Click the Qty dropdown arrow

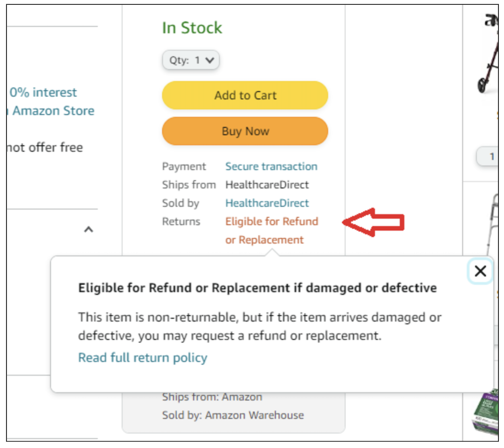(209, 60)
